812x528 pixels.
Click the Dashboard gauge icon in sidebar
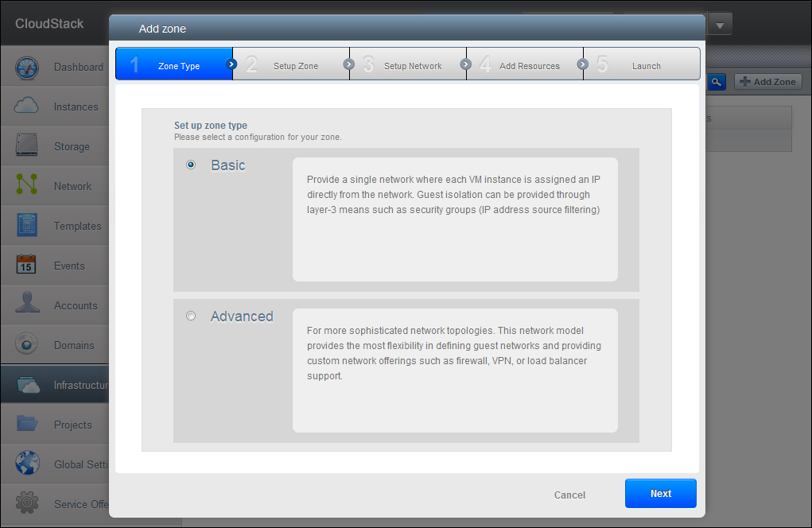pos(27,68)
